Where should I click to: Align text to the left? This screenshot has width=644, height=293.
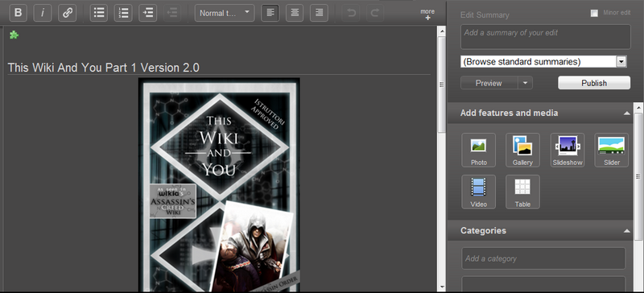coord(270,13)
